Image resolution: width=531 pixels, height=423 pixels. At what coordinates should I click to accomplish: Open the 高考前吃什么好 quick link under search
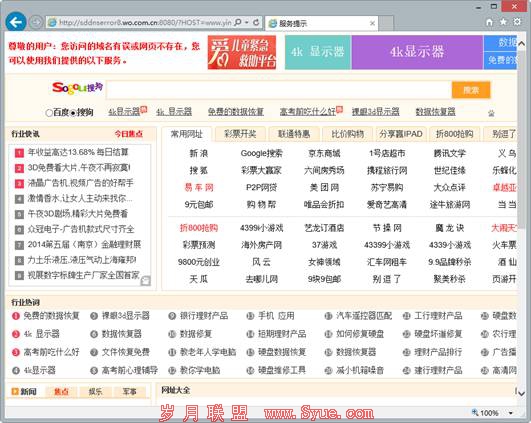[307, 112]
